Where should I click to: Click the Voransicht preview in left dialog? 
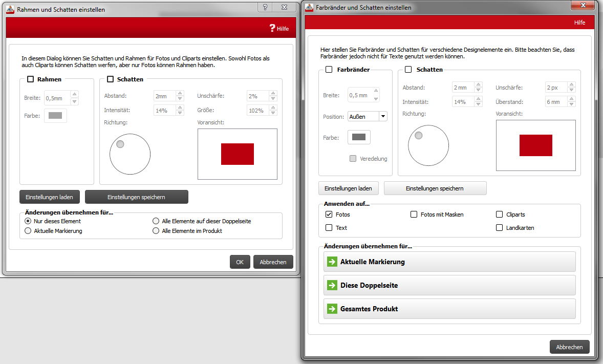238,154
